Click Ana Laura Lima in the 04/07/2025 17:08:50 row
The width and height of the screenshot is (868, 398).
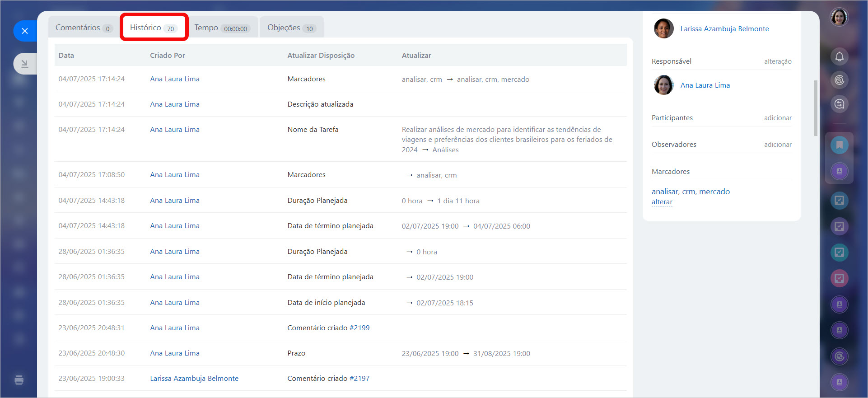pyautogui.click(x=175, y=174)
